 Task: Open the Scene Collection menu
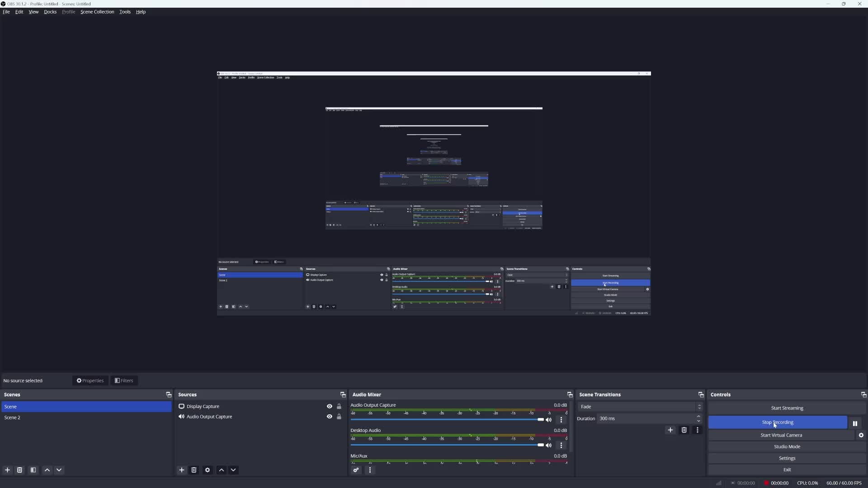point(97,12)
